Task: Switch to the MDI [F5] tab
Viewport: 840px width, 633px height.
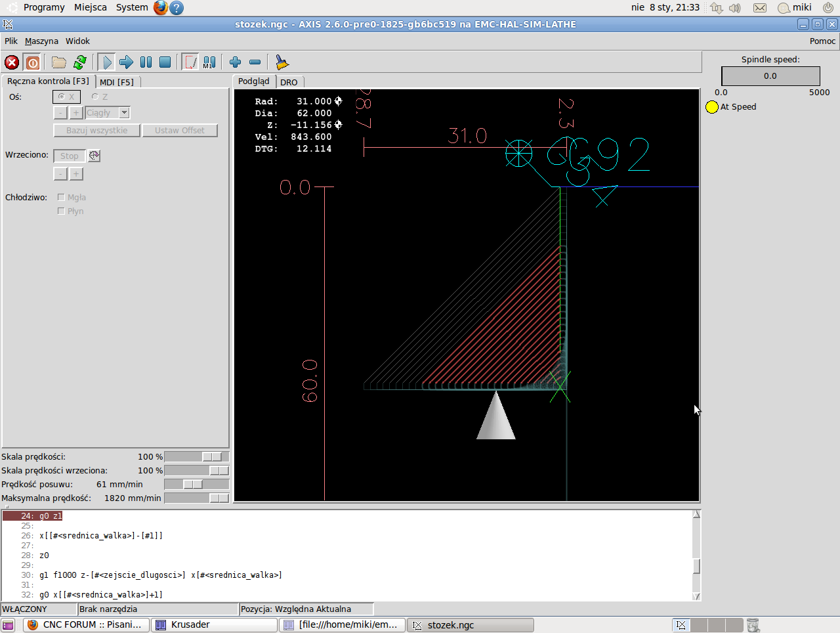Action: [117, 82]
